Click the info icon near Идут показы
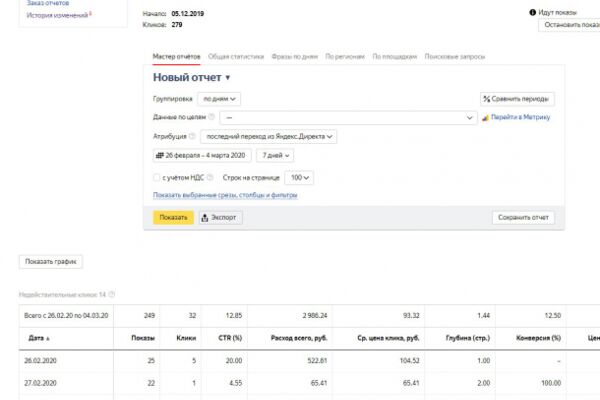Screen dimensions: 600x400 tap(532, 12)
